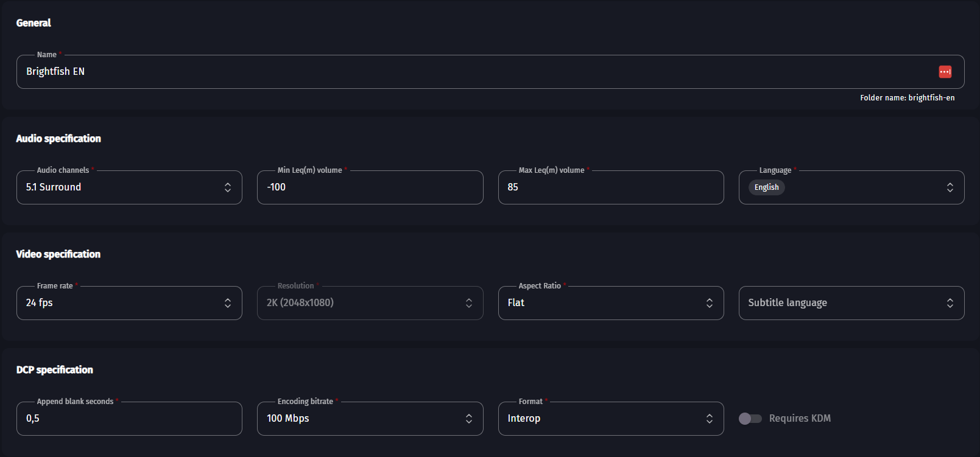Click the Folder name brightfish-en text
The image size is (980, 457).
pyautogui.click(x=907, y=98)
